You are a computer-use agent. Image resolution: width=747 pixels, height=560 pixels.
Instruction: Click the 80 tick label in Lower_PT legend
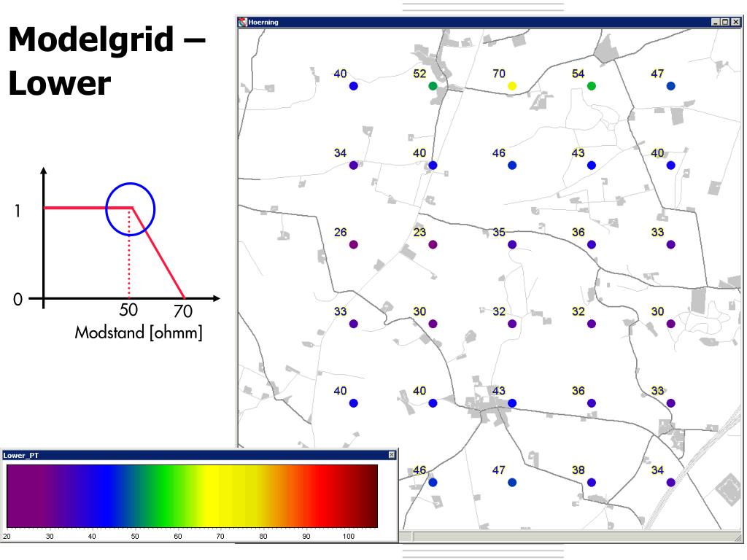263,536
